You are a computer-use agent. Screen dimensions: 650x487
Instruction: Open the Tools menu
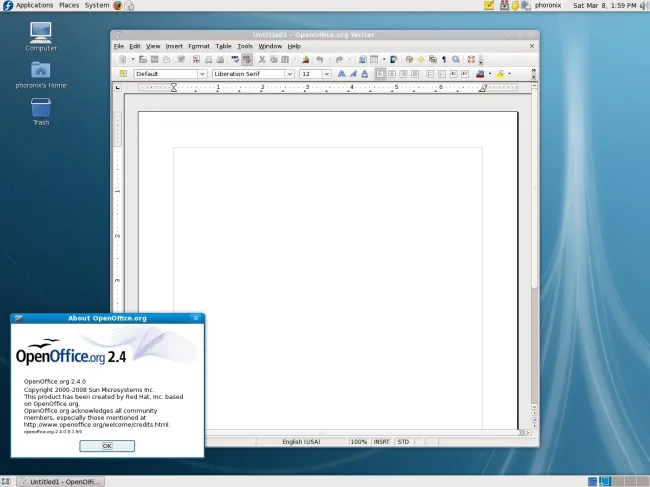(x=245, y=46)
